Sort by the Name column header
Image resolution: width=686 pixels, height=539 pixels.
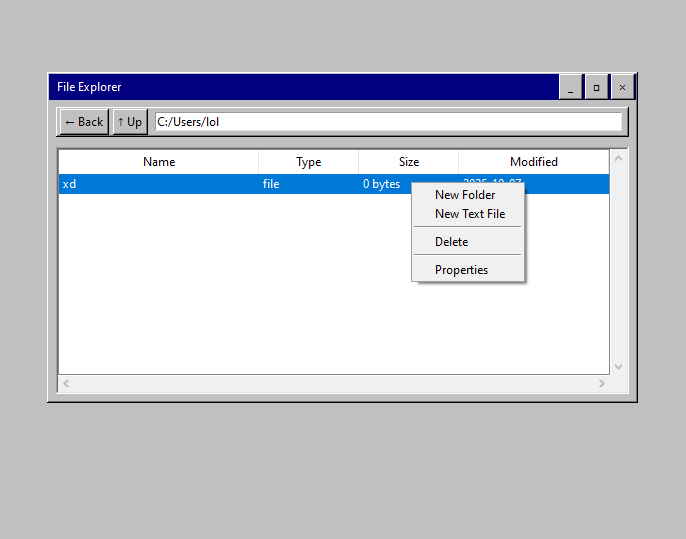coord(159,162)
